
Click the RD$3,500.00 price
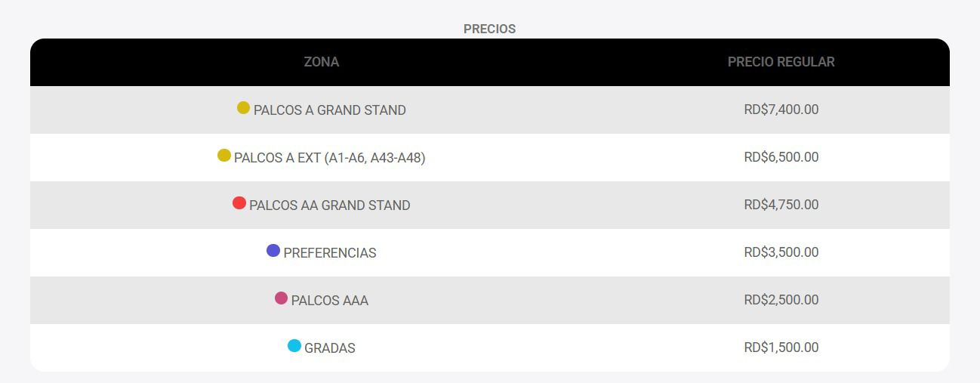781,252
